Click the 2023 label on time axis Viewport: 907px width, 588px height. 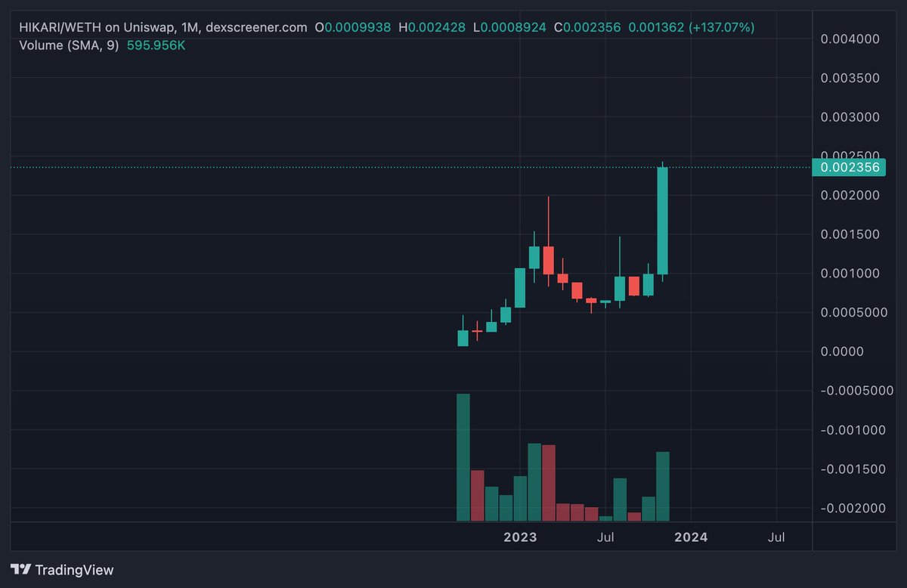[x=520, y=537]
